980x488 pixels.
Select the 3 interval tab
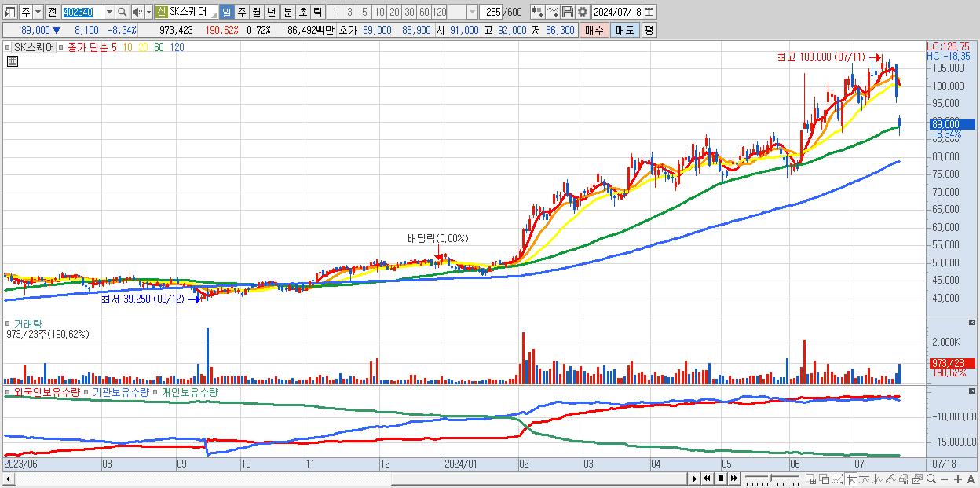click(349, 12)
